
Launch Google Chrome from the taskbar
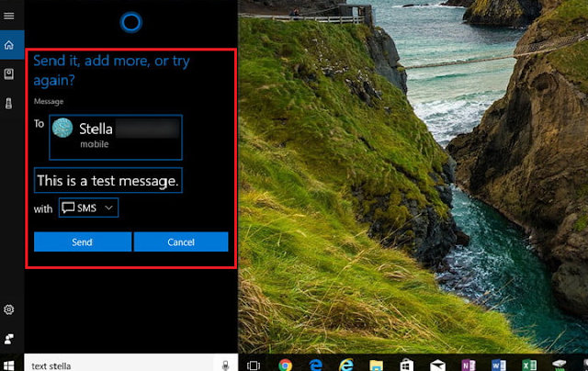tap(285, 365)
